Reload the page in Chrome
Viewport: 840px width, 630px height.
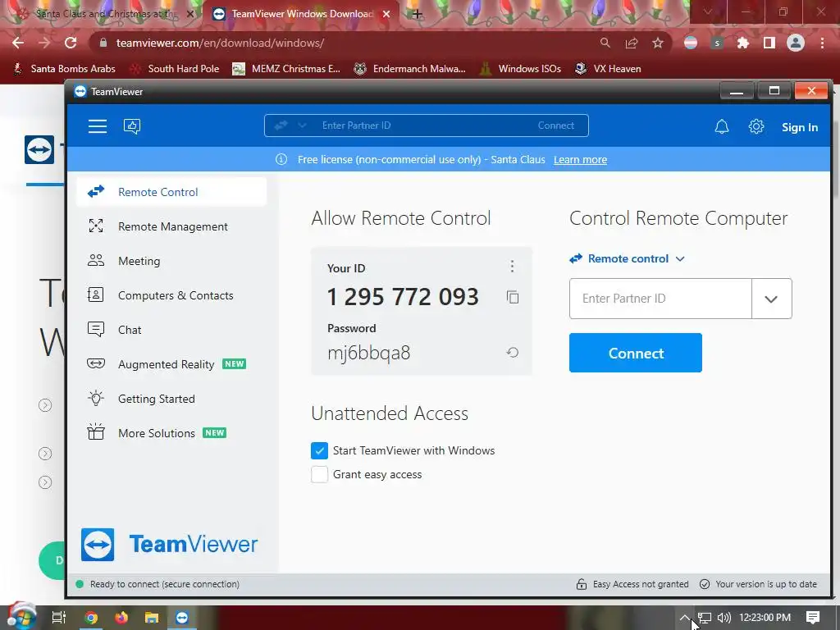click(71, 43)
